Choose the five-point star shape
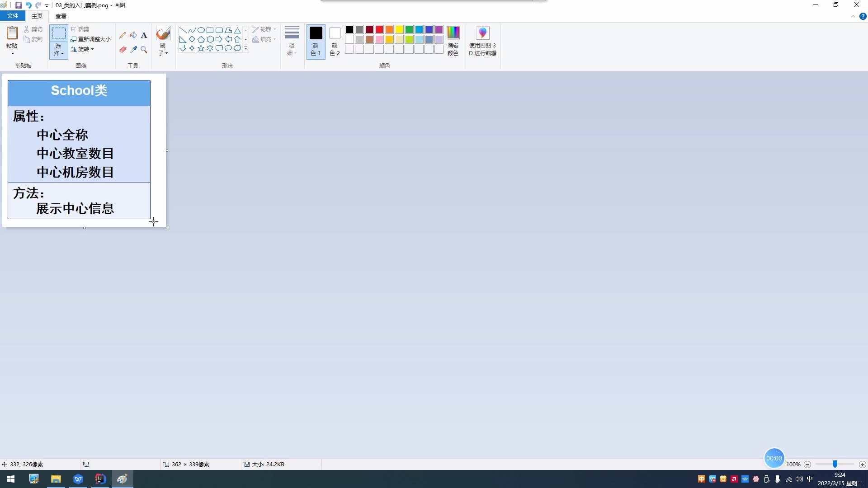Viewport: 868px width, 488px height. click(x=201, y=48)
